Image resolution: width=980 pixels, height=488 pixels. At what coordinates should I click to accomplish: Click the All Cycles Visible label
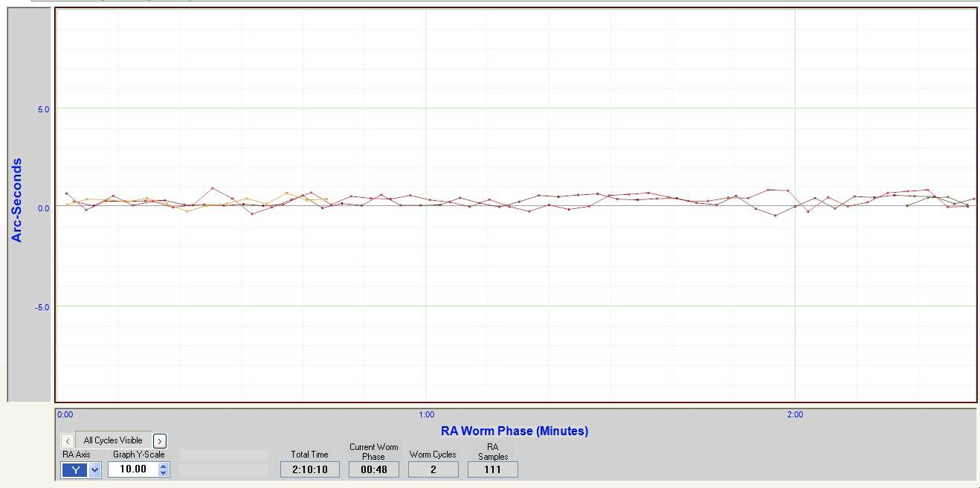click(x=113, y=440)
